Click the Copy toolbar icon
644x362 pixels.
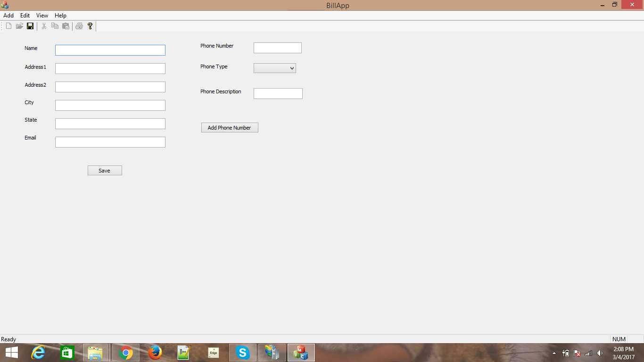pyautogui.click(x=55, y=26)
